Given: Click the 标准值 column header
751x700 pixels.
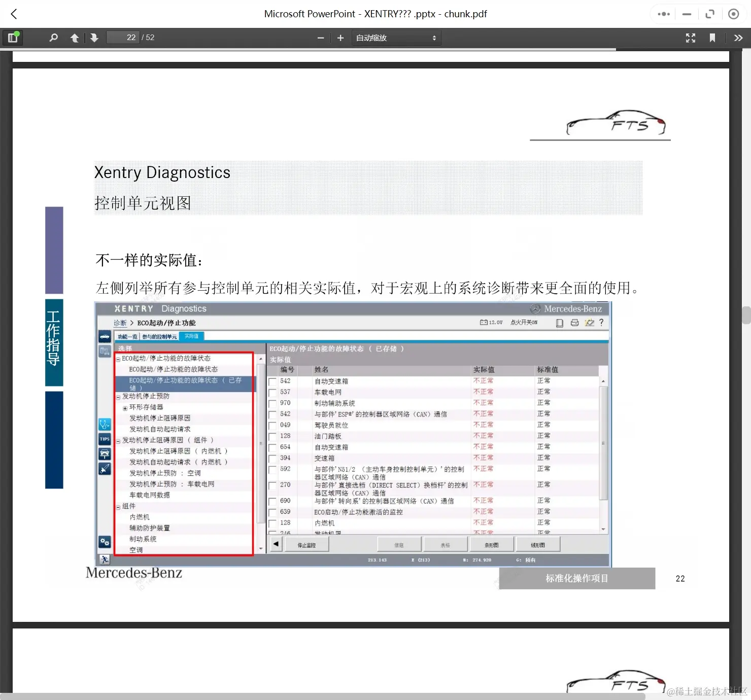Looking at the screenshot, I should (x=548, y=370).
